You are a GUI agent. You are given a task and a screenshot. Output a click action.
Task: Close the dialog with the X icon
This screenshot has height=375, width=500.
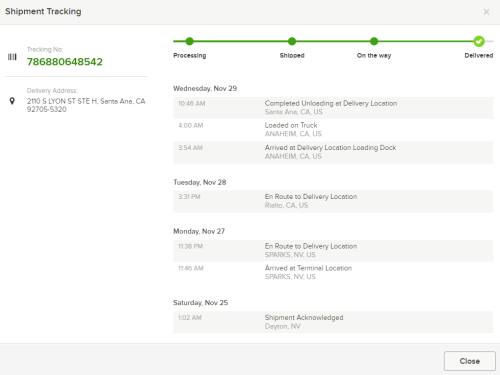coord(486,12)
